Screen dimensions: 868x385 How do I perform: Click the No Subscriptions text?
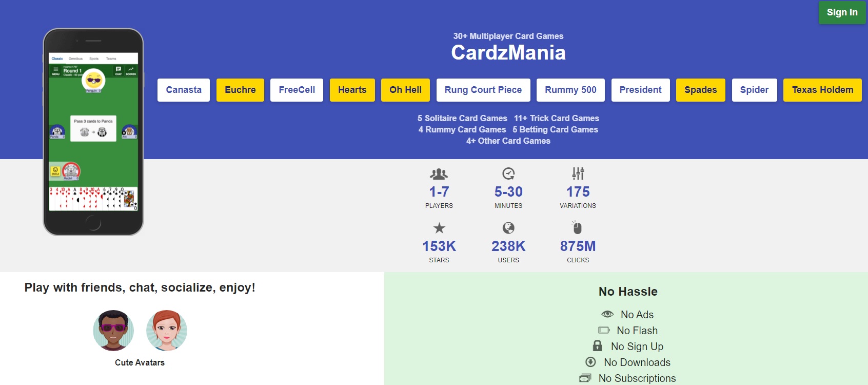(637, 378)
